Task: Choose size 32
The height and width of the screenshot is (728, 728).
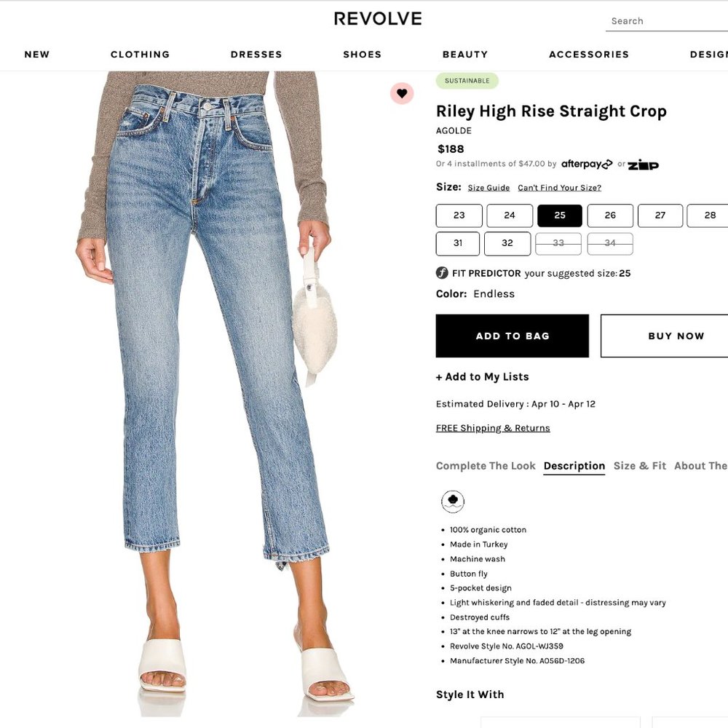Action: (x=507, y=243)
